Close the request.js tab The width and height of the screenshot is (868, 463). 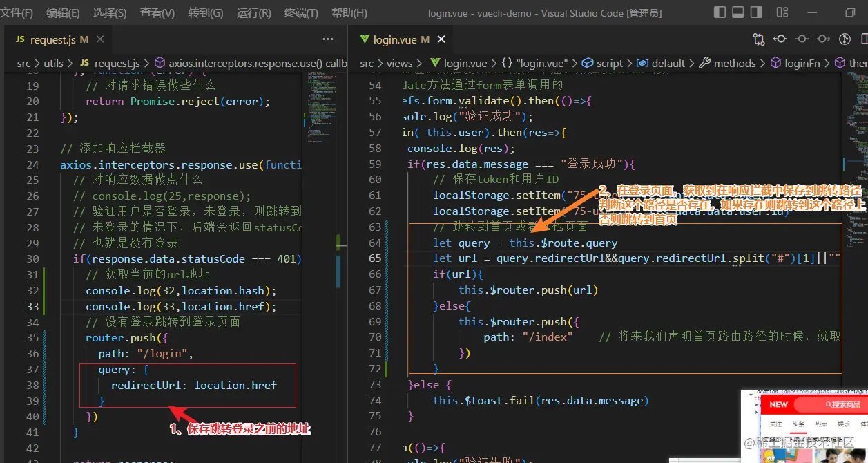click(x=99, y=39)
